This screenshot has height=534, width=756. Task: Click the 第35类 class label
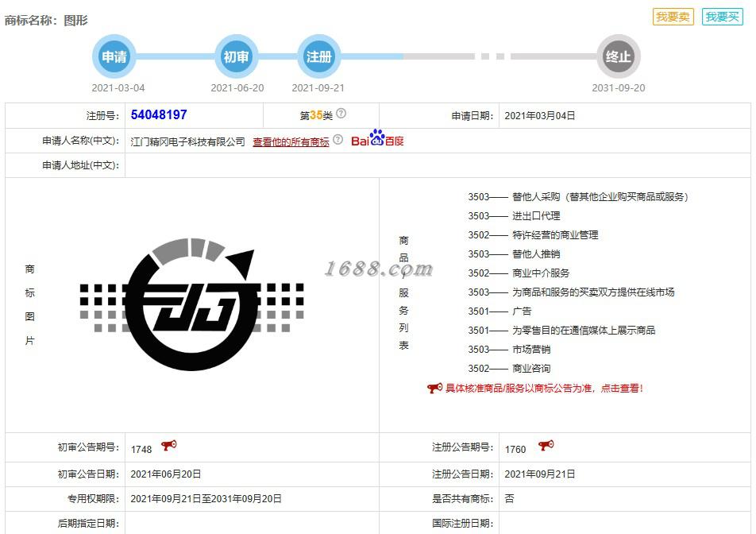316,115
